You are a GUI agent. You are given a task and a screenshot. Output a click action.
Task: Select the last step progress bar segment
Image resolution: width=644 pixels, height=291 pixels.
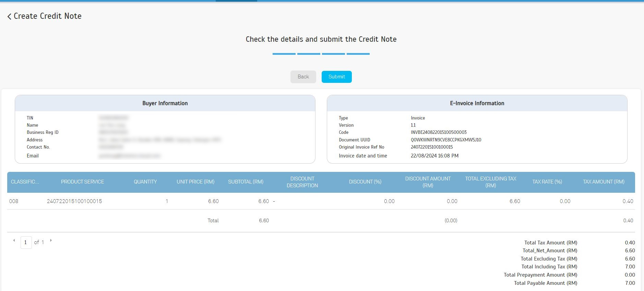click(358, 54)
